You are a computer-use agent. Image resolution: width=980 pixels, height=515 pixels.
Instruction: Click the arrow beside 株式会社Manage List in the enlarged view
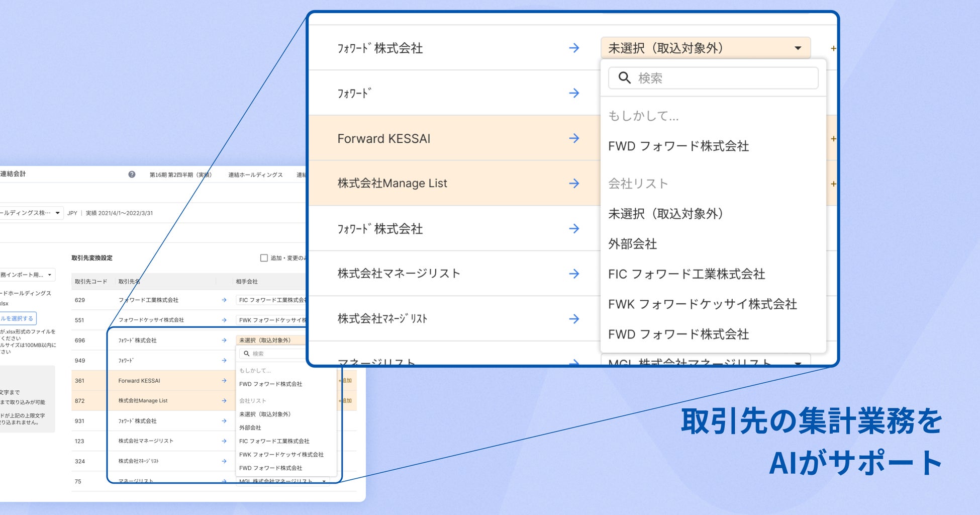(574, 184)
